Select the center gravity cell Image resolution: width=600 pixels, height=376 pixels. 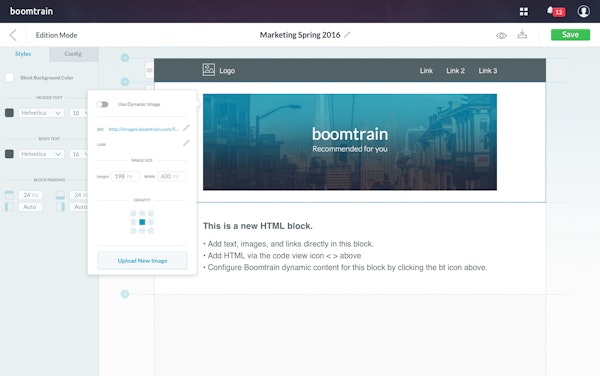coord(142,222)
